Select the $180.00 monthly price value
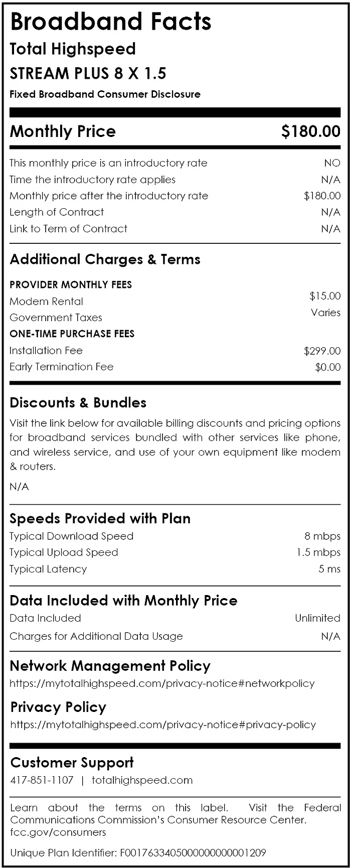This screenshot has height=868, width=350. (x=310, y=131)
